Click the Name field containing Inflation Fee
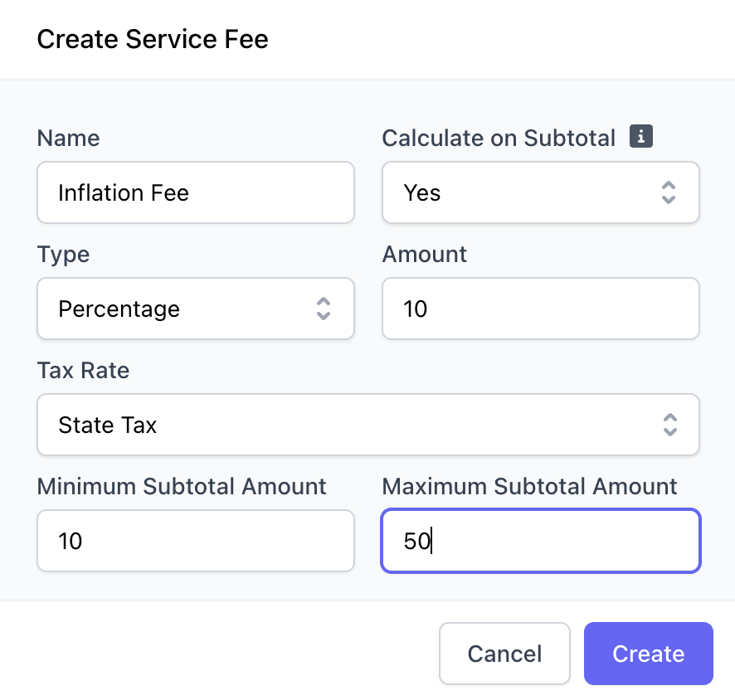The image size is (735, 700). coord(196,192)
